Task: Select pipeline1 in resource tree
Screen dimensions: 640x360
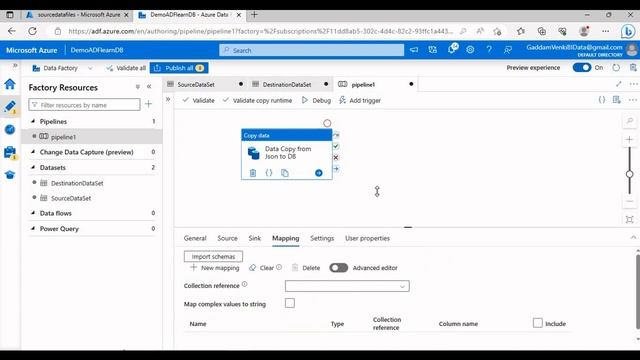Action: pos(63,137)
